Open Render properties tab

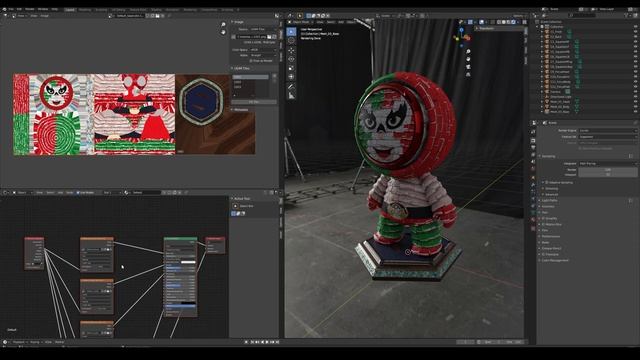pos(533,140)
